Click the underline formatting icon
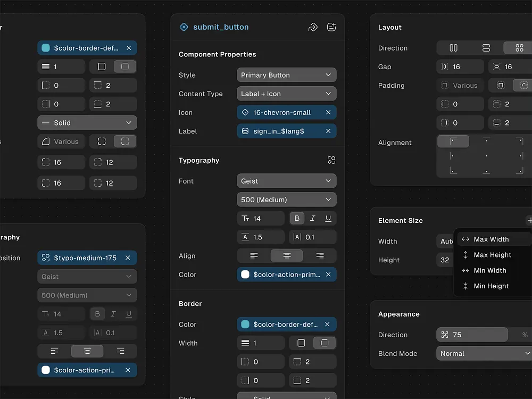The image size is (532, 399). [328, 218]
